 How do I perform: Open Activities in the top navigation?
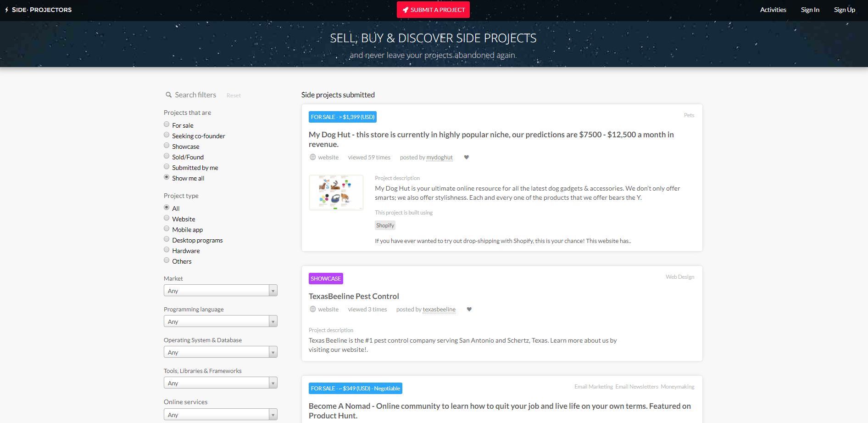click(x=773, y=10)
